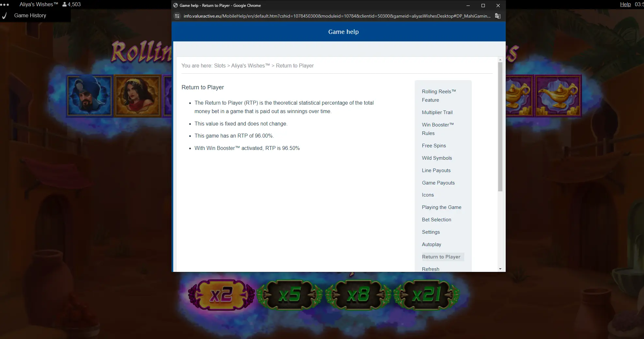
Task: Click the x21 multiplier badge
Action: tap(427, 295)
